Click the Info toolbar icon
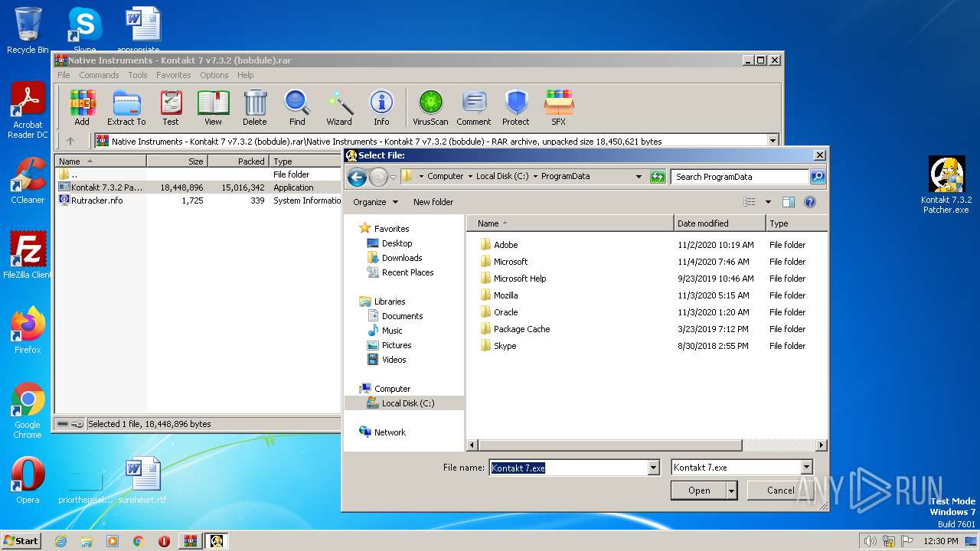Viewport: 980px width, 551px height. point(381,107)
